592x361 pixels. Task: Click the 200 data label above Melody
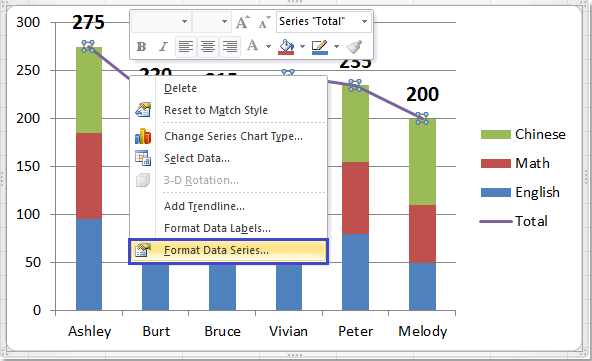tap(422, 94)
